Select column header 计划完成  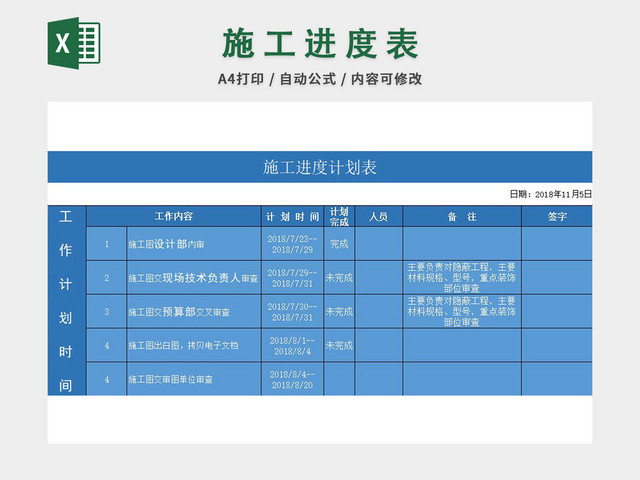coord(339,216)
